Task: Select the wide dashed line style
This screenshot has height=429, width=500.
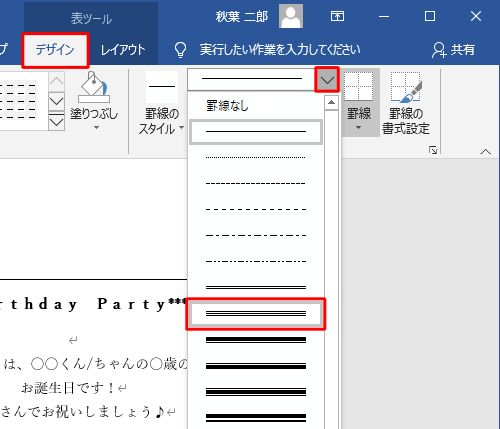Action: coord(256,209)
